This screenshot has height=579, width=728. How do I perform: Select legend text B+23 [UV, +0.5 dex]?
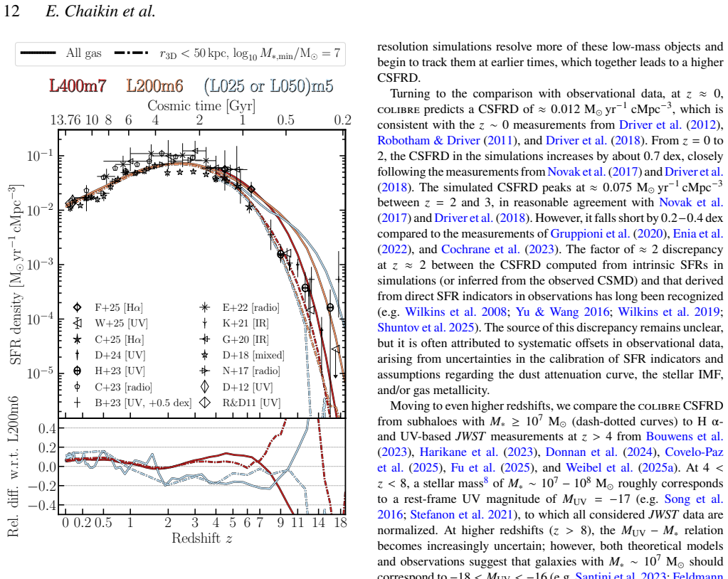(x=144, y=403)
